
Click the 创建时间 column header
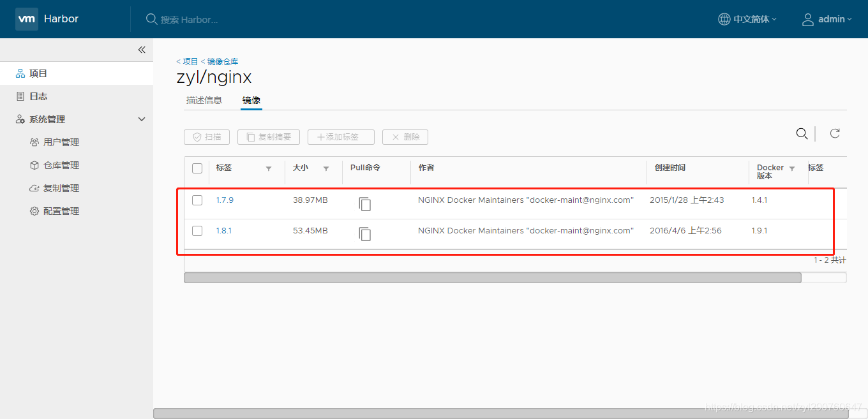[x=670, y=167]
